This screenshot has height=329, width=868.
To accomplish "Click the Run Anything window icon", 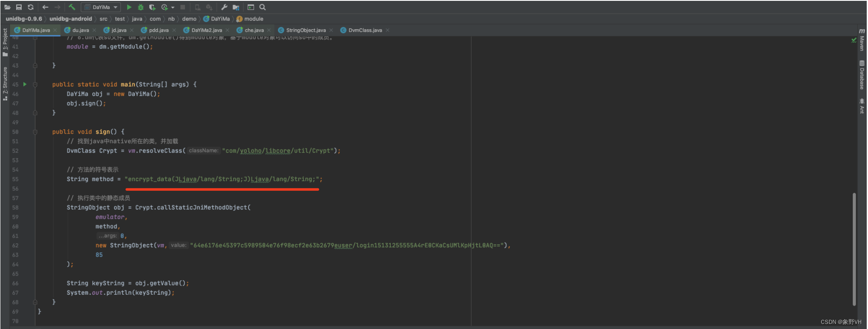I will tap(251, 7).
